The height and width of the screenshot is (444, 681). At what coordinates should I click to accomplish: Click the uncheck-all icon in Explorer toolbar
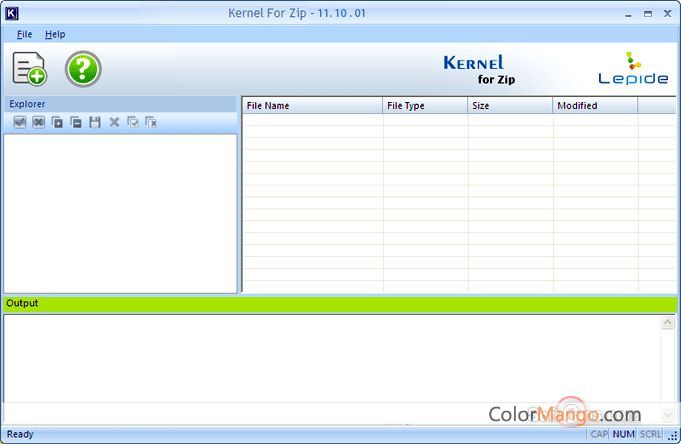pos(39,123)
